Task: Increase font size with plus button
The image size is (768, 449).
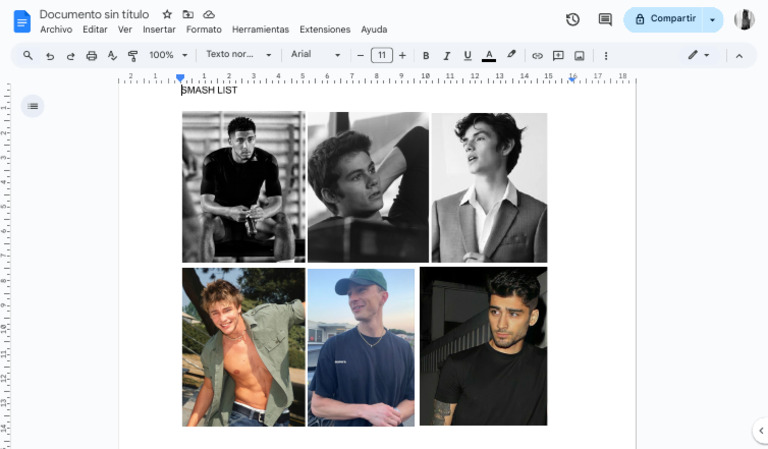Action: click(x=402, y=56)
